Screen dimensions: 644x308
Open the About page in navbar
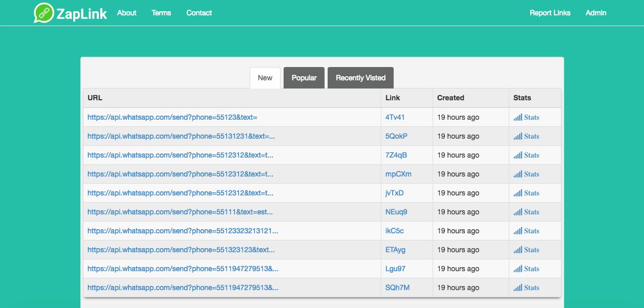click(126, 13)
